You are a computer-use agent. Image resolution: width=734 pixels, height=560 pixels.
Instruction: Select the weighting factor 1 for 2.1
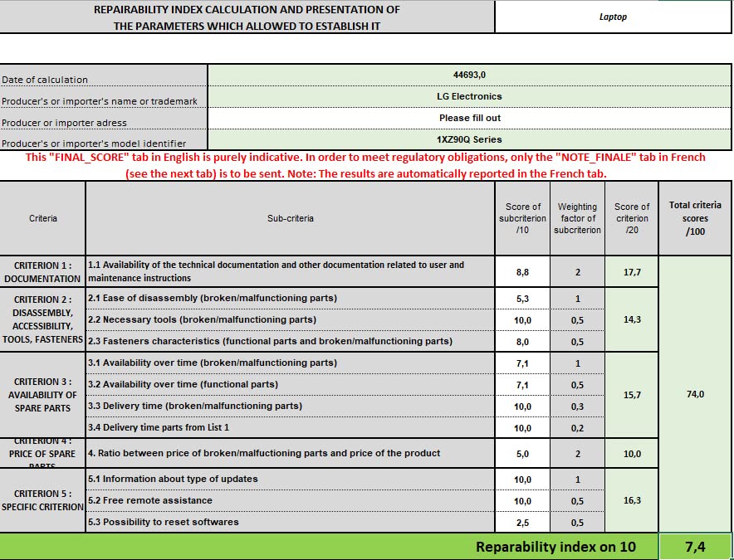coord(577,299)
